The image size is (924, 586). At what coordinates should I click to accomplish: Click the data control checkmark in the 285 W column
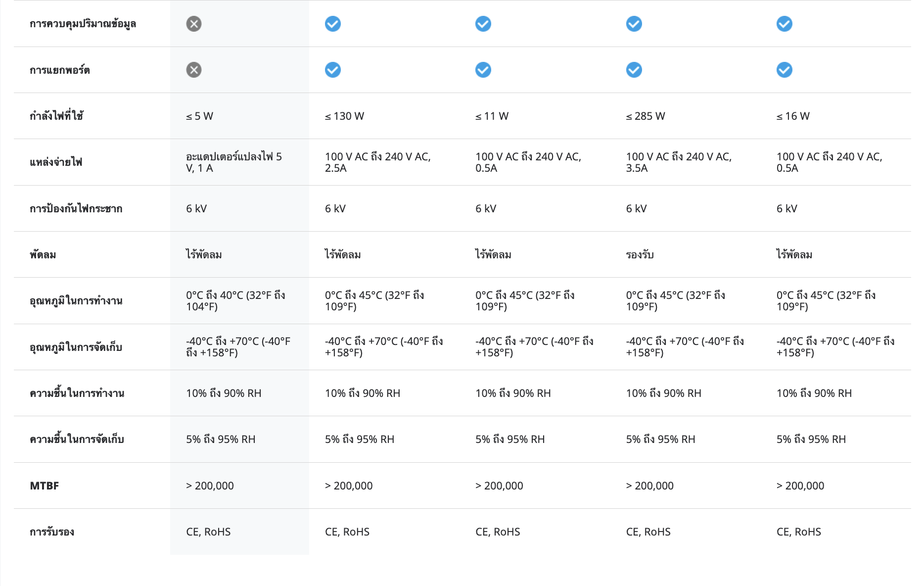(634, 24)
